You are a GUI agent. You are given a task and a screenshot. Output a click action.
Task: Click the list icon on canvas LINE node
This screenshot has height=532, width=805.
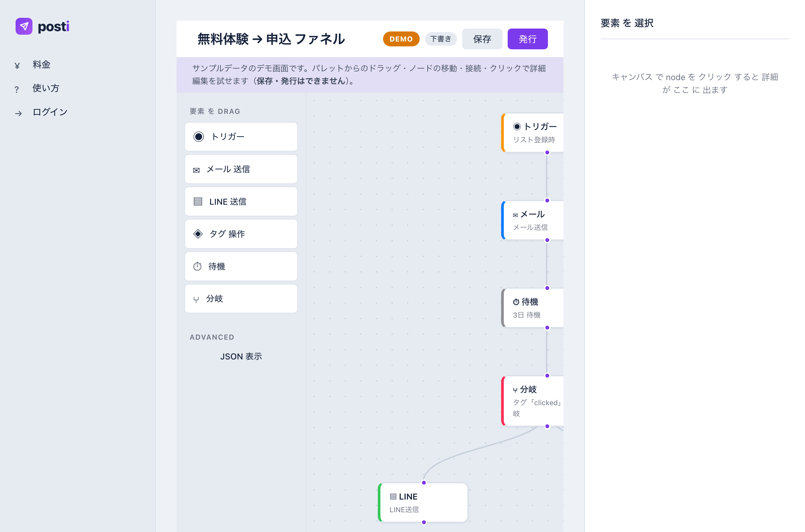coord(393,496)
